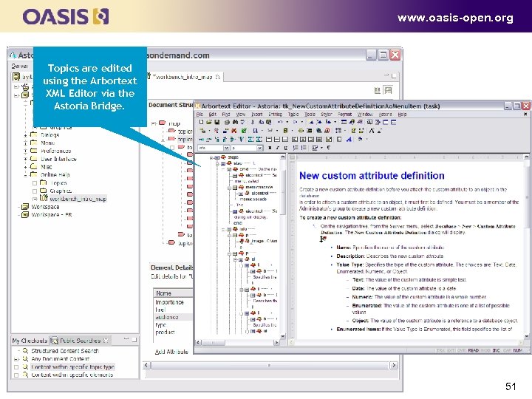Viewport: 532px width, 399px height.
Task: Select workbench_intro_map in the server tree
Action: pos(78,199)
